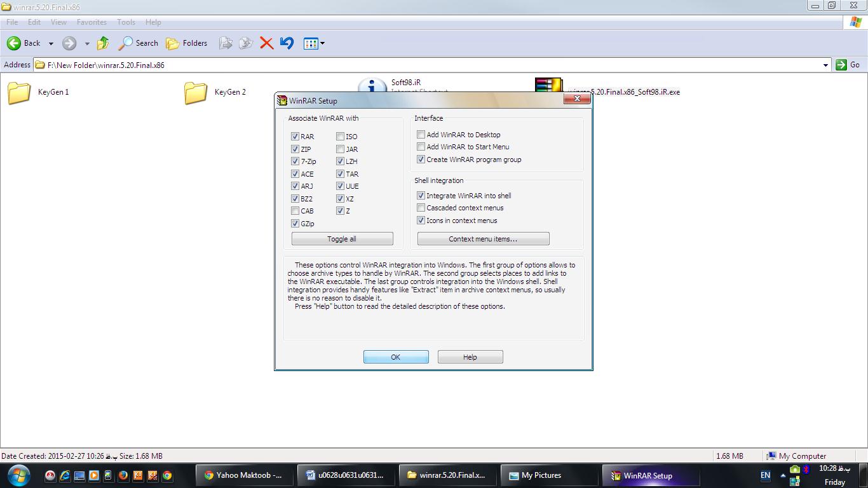Click the Search magnifier toolbar icon
The height and width of the screenshot is (488, 868).
pyautogui.click(x=126, y=43)
